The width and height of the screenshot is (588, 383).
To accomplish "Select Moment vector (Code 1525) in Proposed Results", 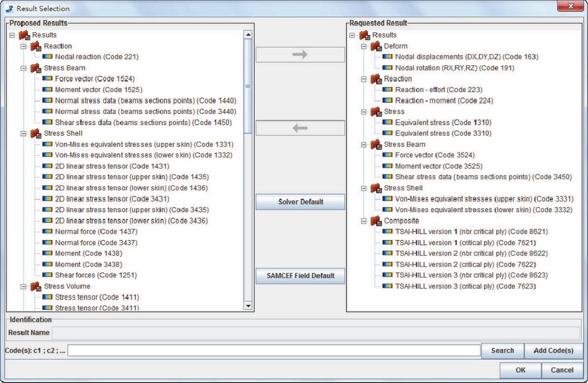I will coord(99,90).
